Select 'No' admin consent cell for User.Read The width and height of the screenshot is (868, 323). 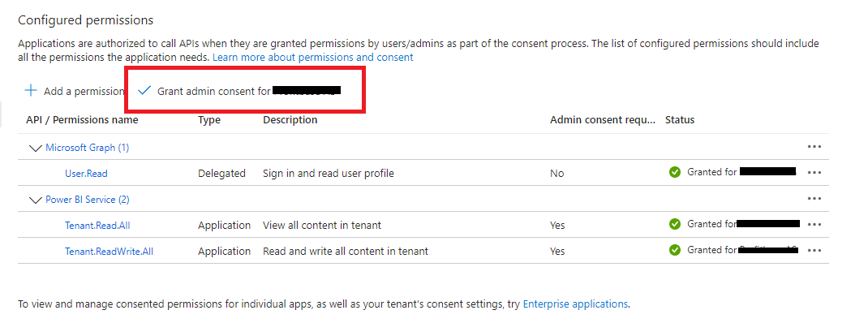point(556,174)
